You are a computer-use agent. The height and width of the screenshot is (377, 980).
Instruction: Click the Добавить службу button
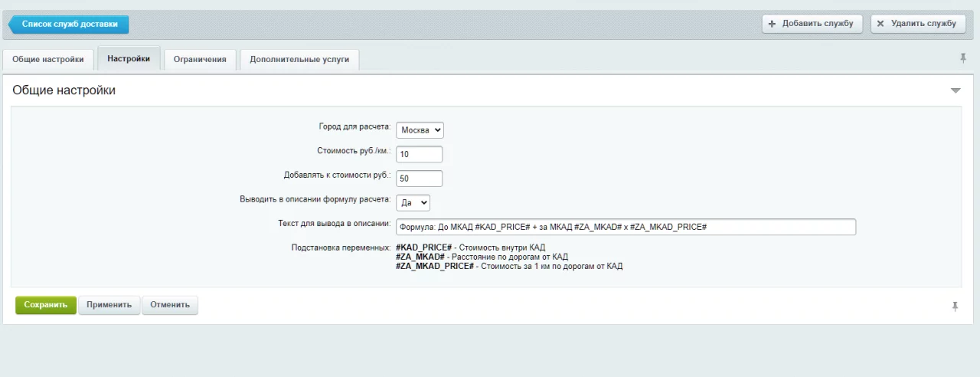[x=812, y=24]
